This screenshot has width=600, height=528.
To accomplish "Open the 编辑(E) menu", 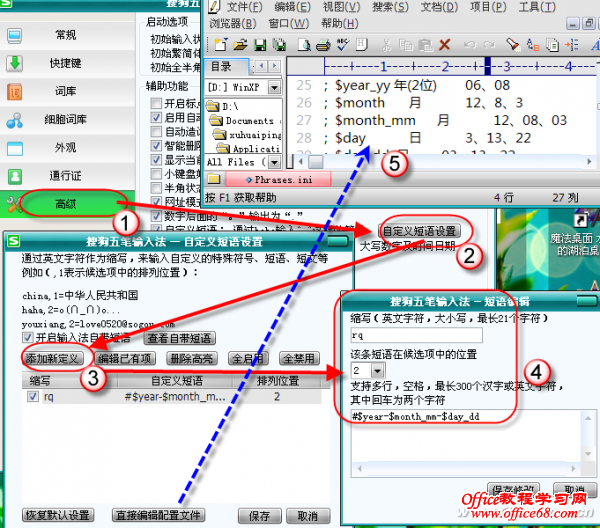I will (x=293, y=7).
